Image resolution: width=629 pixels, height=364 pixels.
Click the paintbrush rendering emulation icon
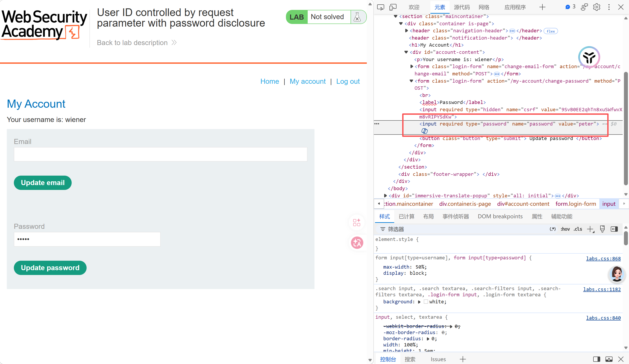(602, 229)
